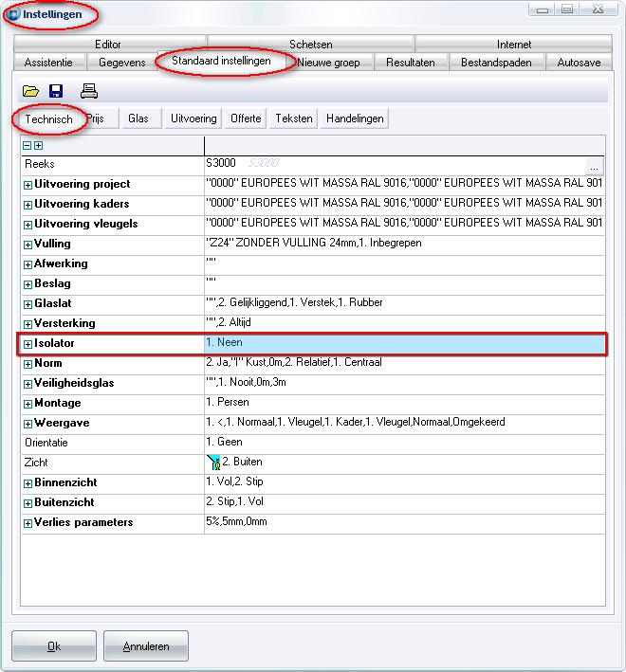The image size is (626, 672).
Task: Close the Instellingen window
Action: [x=598, y=9]
